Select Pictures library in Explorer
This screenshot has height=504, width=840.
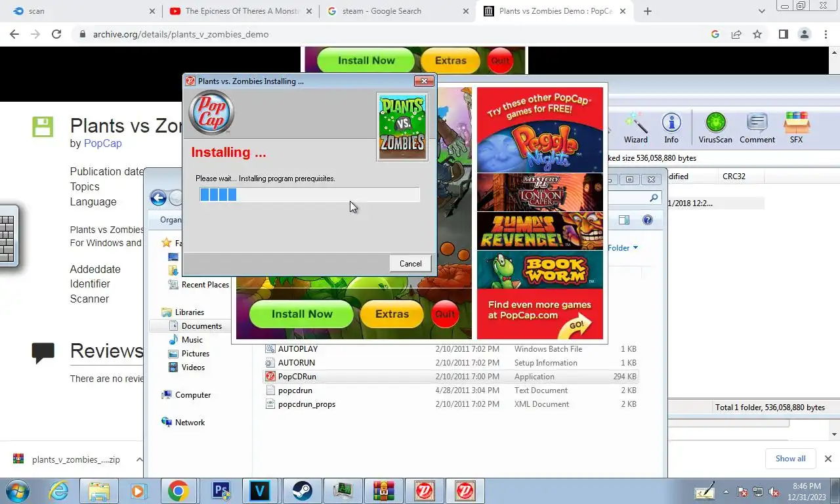[195, 353]
